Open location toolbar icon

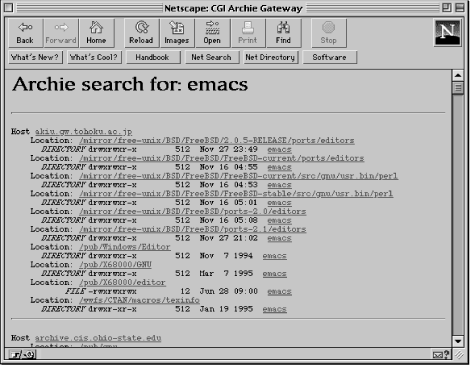coord(212,33)
